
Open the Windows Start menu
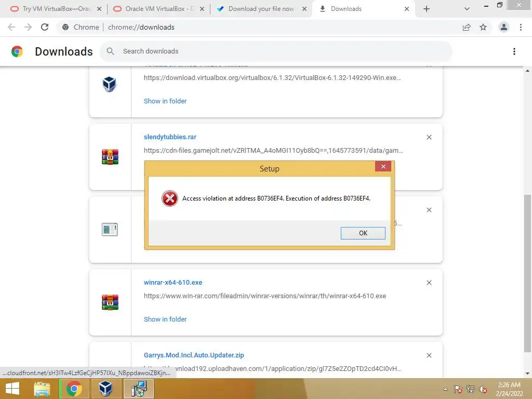(x=12, y=389)
